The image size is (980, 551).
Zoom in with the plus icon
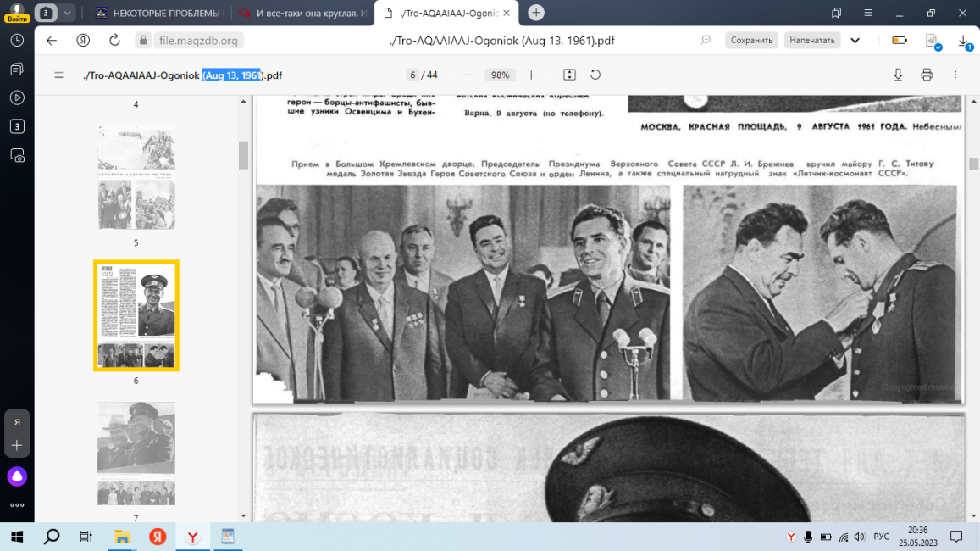coord(531,75)
